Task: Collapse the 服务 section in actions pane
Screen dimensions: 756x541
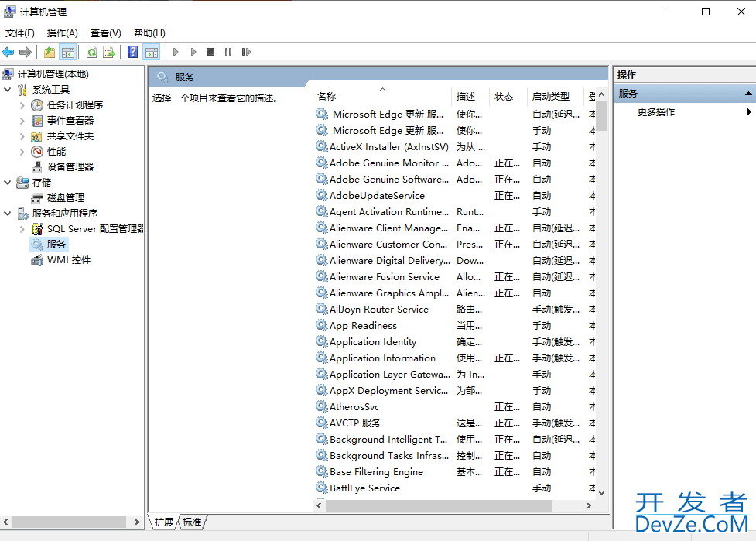Action: click(747, 94)
